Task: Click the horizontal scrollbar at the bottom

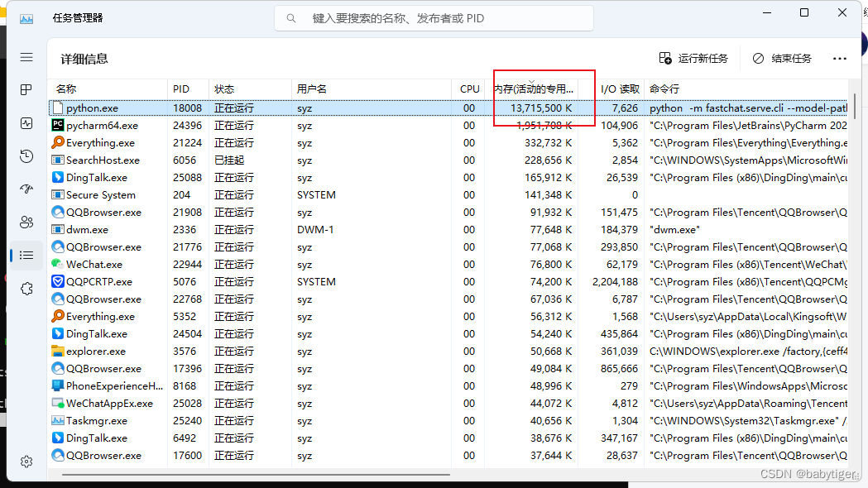Action: point(256,475)
